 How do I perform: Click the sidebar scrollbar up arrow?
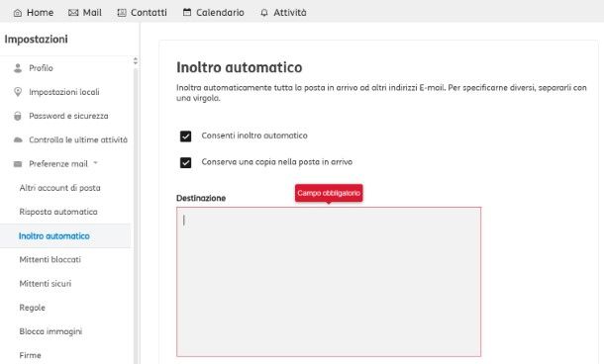pyautogui.click(x=136, y=59)
